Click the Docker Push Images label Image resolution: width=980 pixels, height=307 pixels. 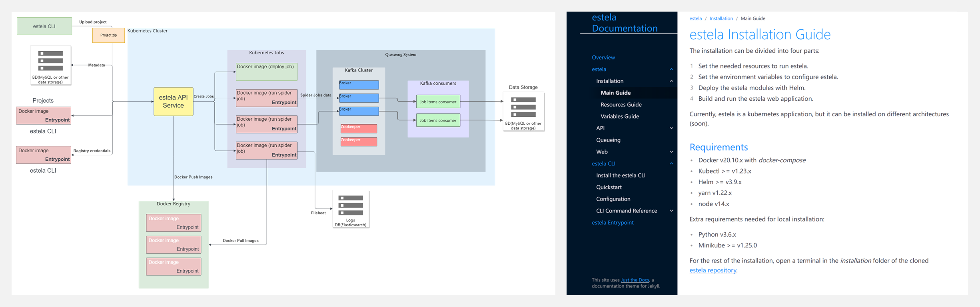193,177
